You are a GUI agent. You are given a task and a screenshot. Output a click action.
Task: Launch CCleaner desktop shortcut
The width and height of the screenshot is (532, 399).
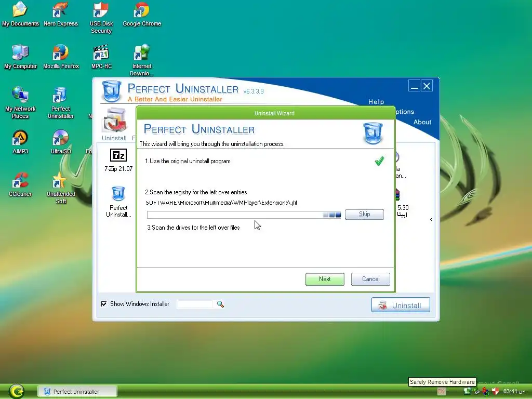click(20, 184)
